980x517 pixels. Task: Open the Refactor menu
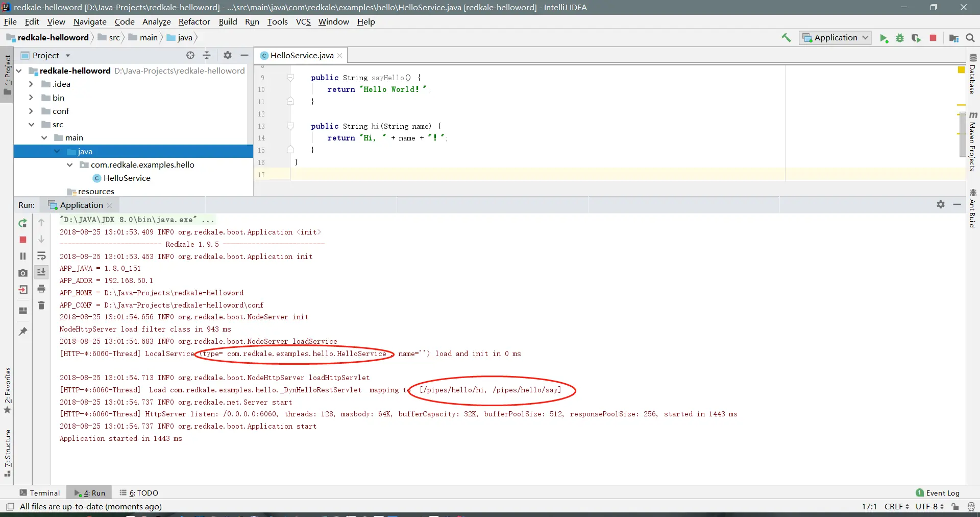(194, 21)
